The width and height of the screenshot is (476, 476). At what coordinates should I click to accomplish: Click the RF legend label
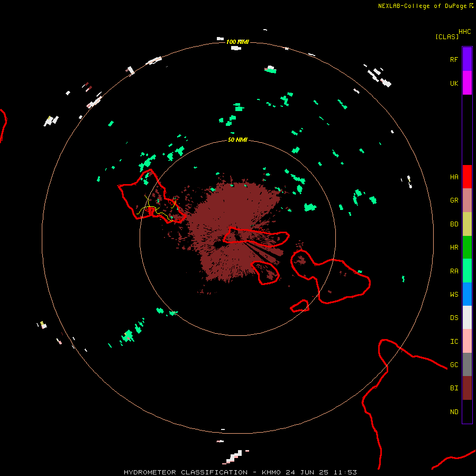coord(454,59)
